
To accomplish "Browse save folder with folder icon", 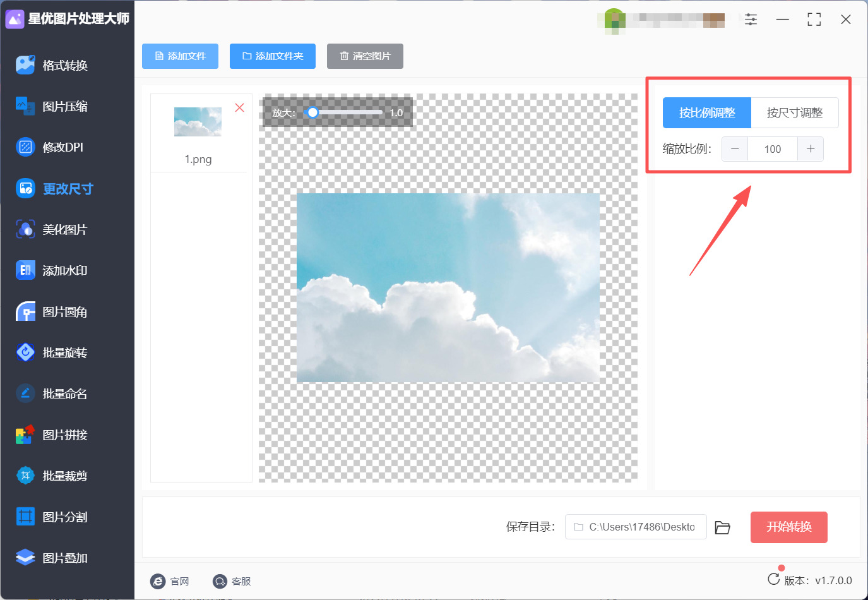I will [x=722, y=527].
